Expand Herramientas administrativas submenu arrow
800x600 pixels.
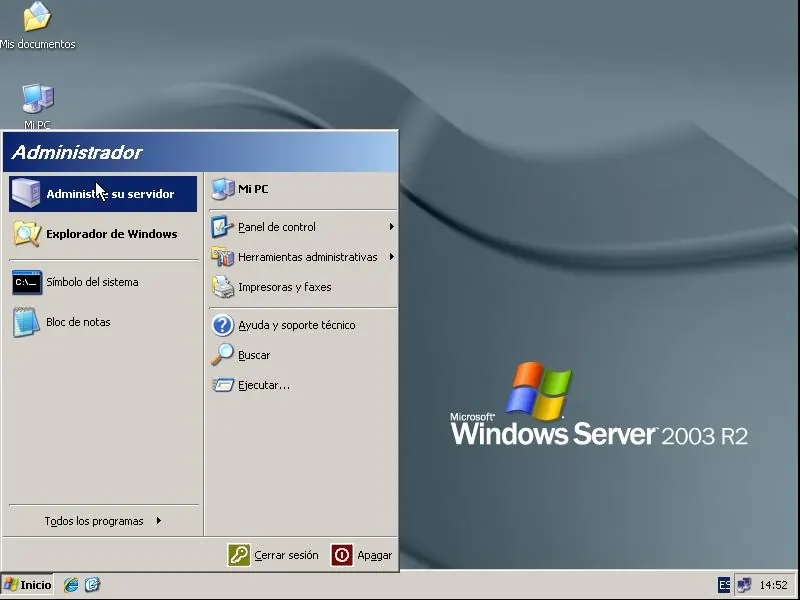(x=391, y=257)
